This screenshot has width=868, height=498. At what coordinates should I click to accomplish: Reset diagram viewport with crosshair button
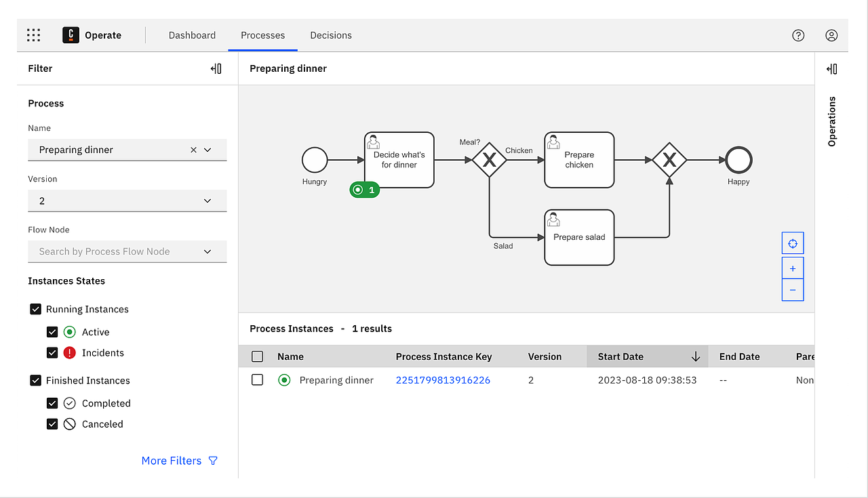tap(793, 243)
